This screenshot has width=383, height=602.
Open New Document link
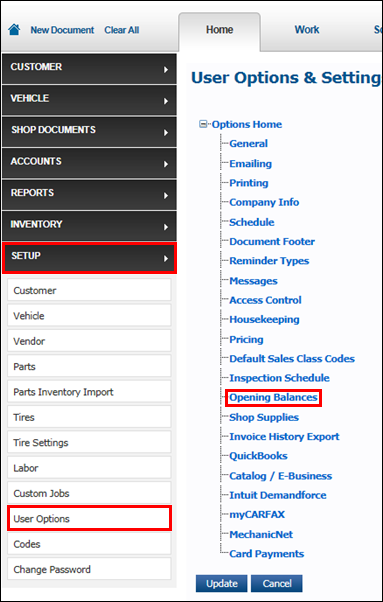62,30
